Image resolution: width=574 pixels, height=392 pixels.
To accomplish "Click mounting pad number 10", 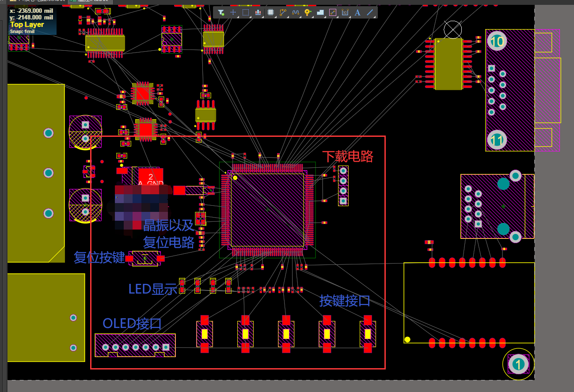I will [x=497, y=41].
